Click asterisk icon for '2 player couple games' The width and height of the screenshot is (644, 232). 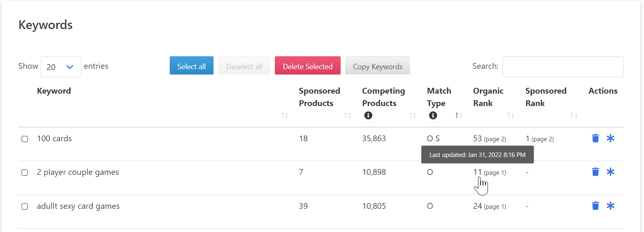point(610,172)
